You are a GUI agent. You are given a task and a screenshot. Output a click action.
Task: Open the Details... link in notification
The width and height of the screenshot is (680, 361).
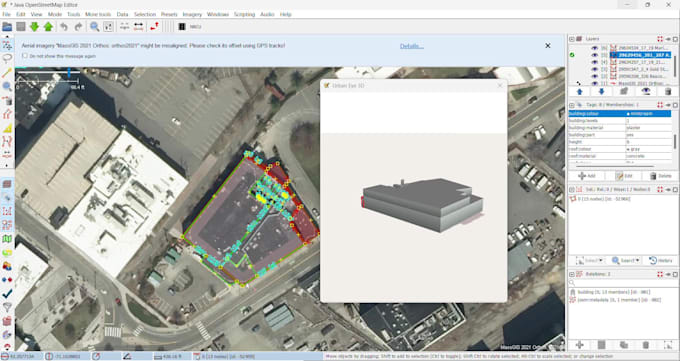[x=412, y=46]
